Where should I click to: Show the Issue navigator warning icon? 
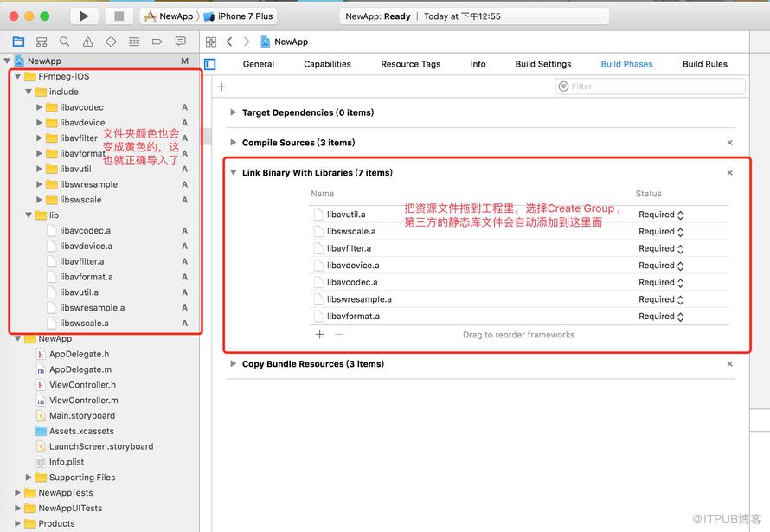point(88,42)
